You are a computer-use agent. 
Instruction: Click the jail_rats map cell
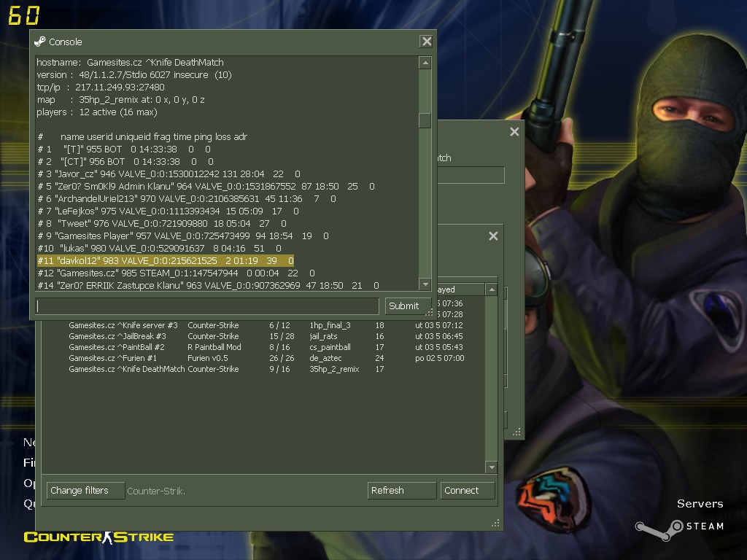click(323, 336)
